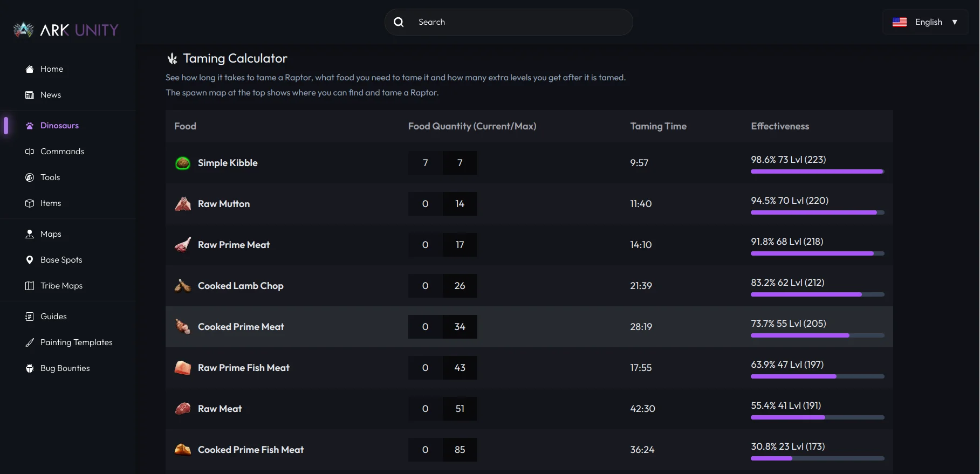The height and width of the screenshot is (474, 980).
Task: Click the Simple Kibble effectiveness bar
Action: pyautogui.click(x=817, y=171)
